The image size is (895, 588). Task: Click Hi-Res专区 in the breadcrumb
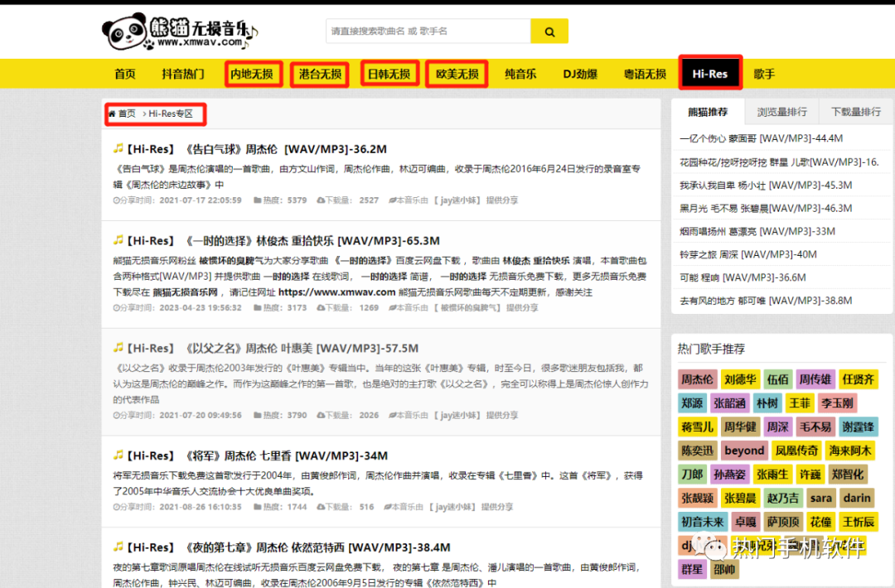tap(171, 113)
